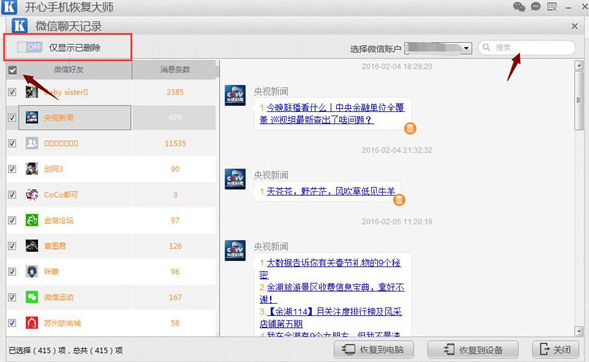Click the CoCo都可 contact avatar
This screenshot has width=589, height=362.
click(32, 195)
